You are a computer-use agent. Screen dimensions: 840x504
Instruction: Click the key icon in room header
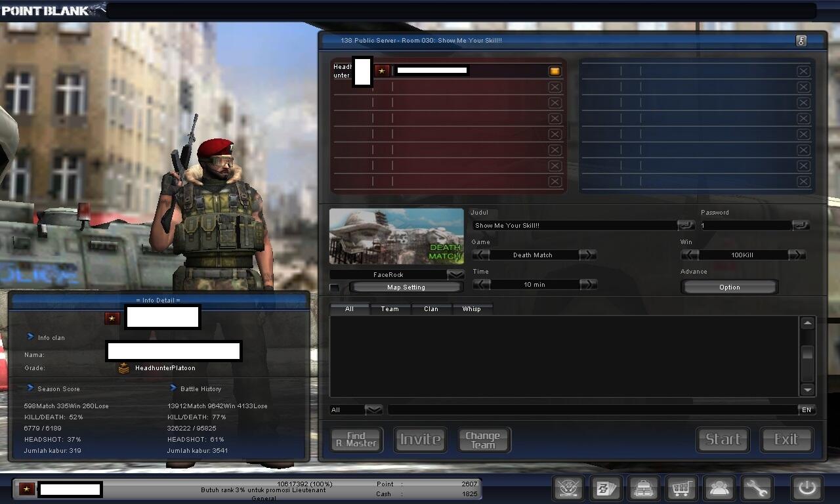tap(801, 41)
